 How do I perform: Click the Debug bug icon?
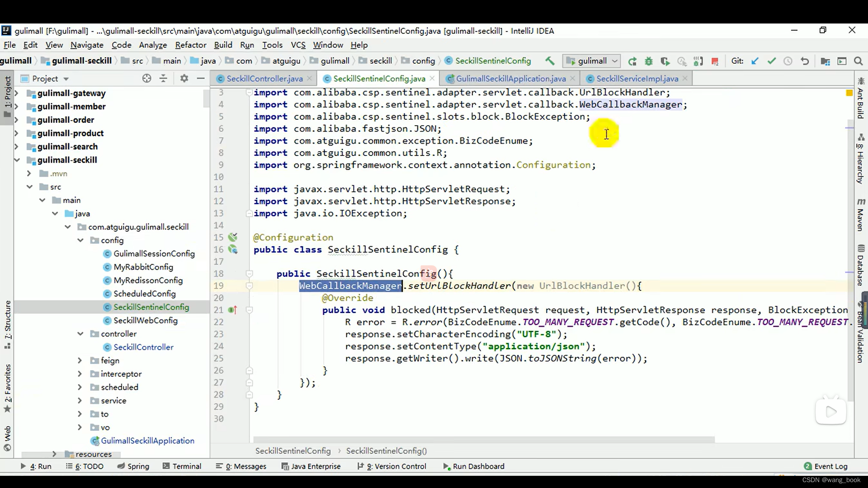649,61
